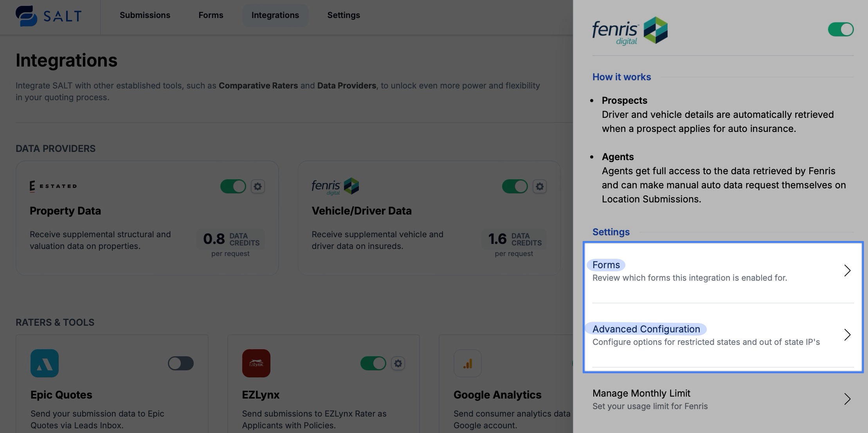Click Fenris logo on Vehicle/Driver card
The height and width of the screenshot is (433, 868).
(335, 186)
